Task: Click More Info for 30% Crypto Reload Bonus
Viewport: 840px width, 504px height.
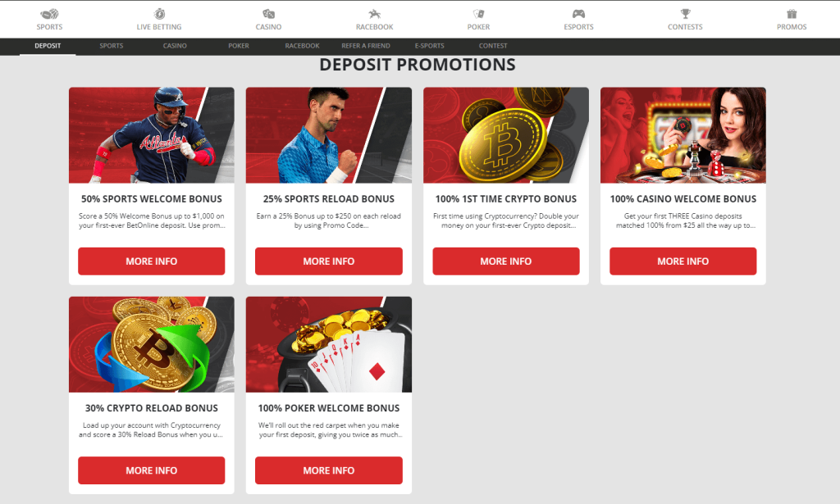Action: 152,470
